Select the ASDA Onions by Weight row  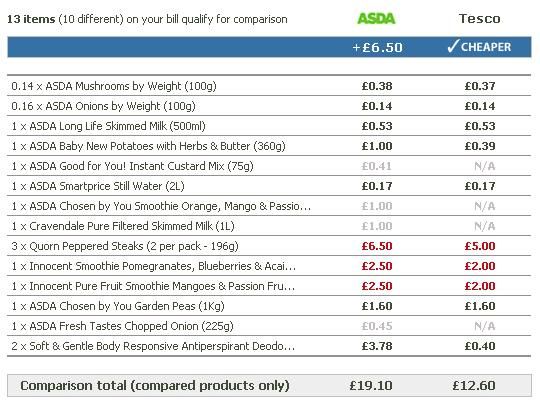click(269, 106)
